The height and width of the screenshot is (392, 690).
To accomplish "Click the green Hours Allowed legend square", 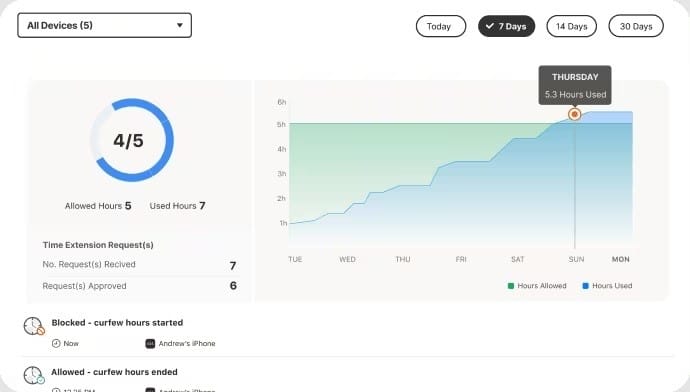I will (x=510, y=286).
